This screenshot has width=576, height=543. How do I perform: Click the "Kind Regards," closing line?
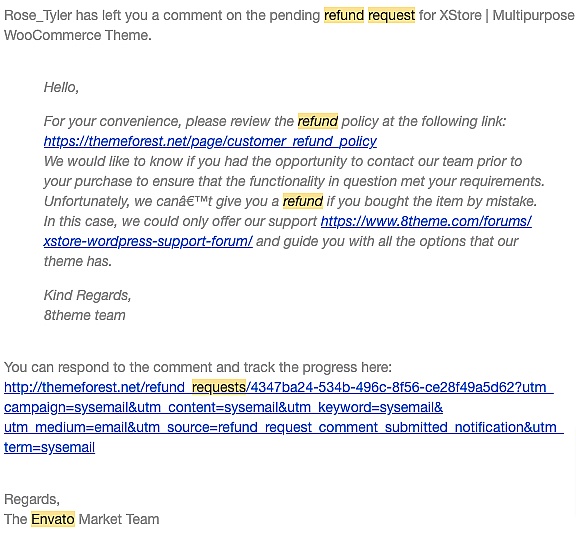(87, 295)
